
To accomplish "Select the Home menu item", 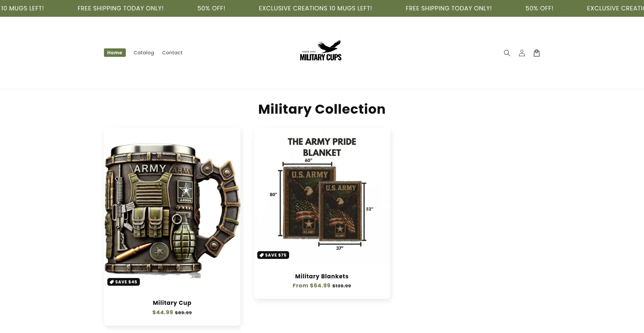I will [115, 53].
